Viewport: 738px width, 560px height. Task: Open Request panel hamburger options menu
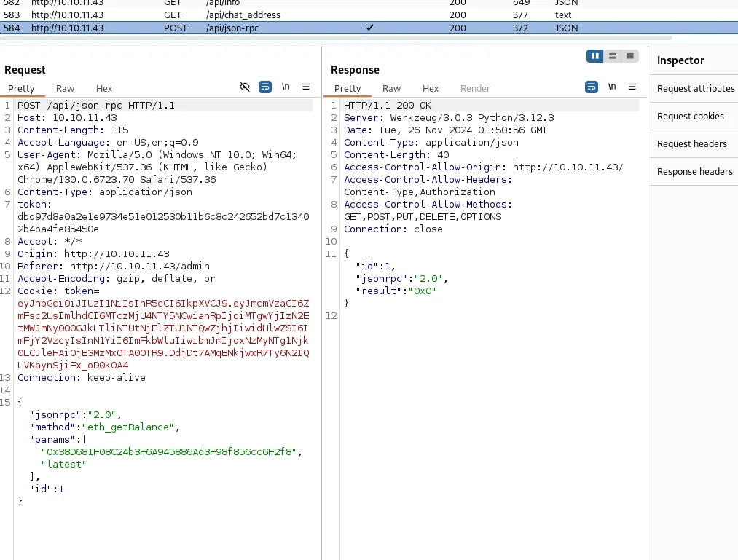pyautogui.click(x=306, y=87)
